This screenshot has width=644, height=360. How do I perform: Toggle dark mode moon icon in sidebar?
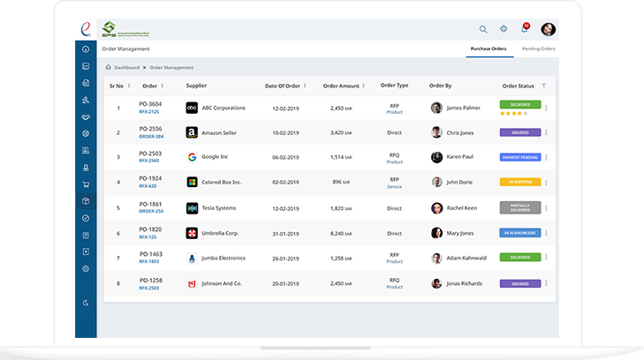click(x=86, y=303)
